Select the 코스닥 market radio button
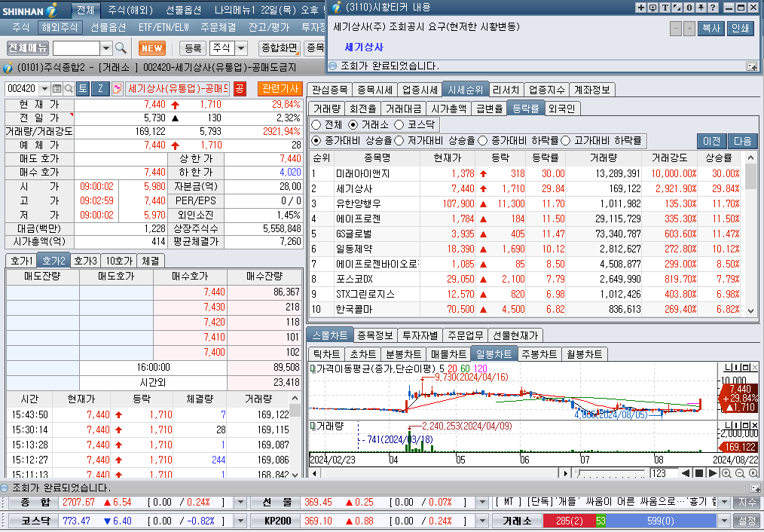Viewport: 764px width, 532px height. (x=399, y=125)
